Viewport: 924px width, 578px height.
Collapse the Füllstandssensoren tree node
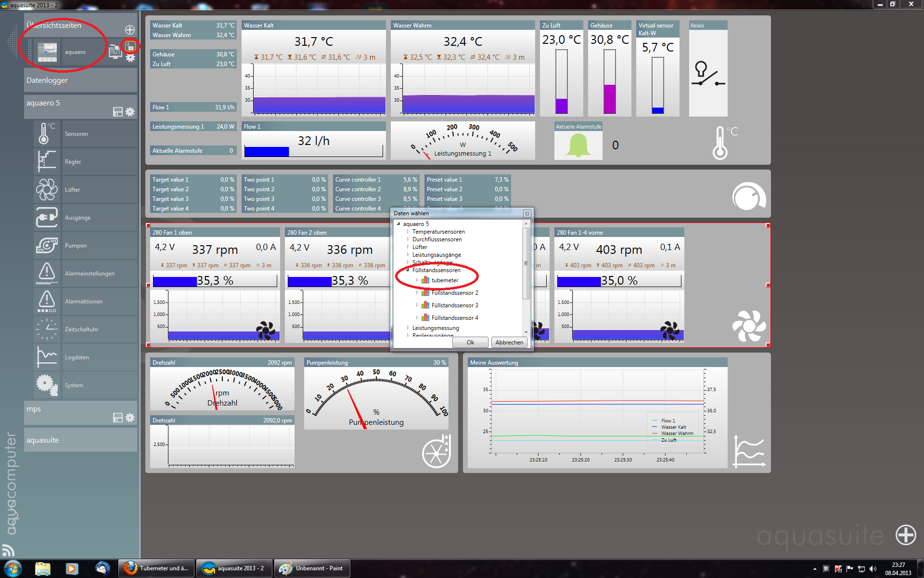coord(408,270)
